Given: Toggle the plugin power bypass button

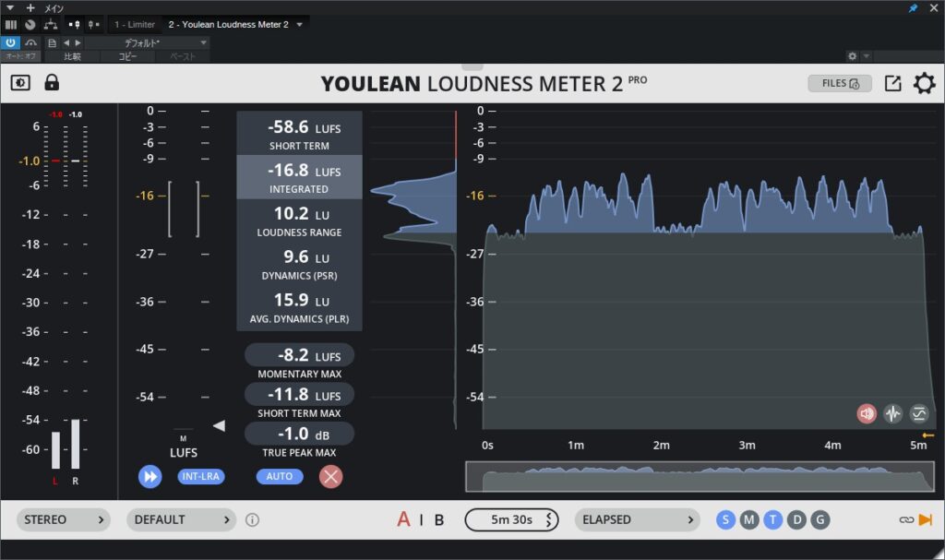Looking at the screenshot, I should pos(10,42).
